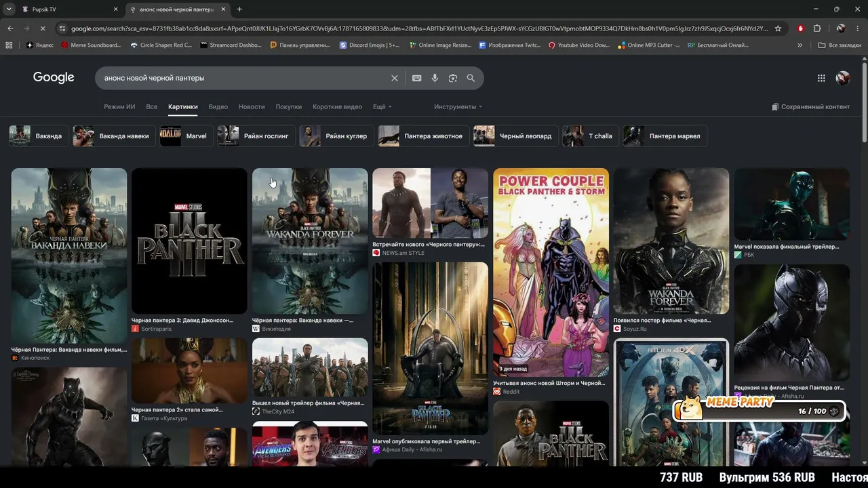Go back to the previous page
The image size is (868, 488).
pyautogui.click(x=10, y=28)
